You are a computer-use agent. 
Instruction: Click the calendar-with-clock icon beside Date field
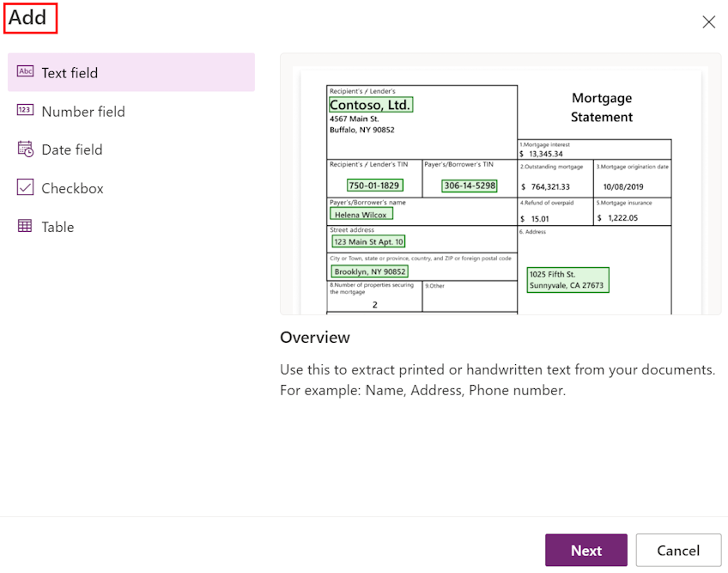[24, 149]
